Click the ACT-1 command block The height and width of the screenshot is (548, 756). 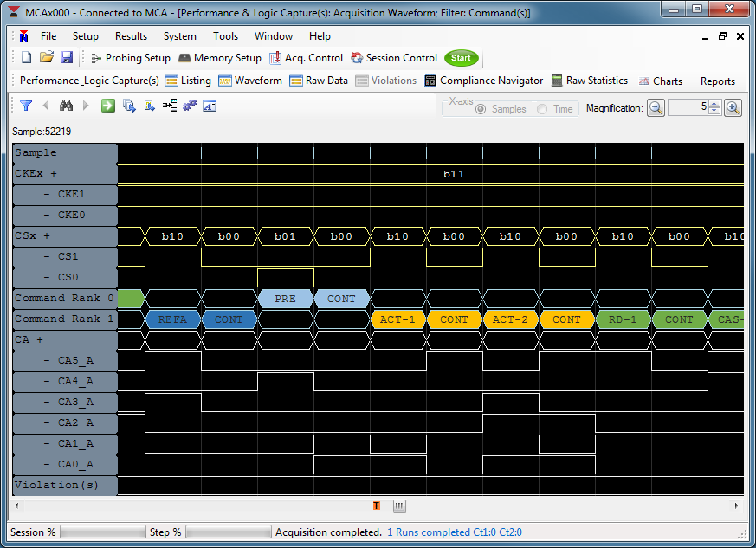pos(397,319)
